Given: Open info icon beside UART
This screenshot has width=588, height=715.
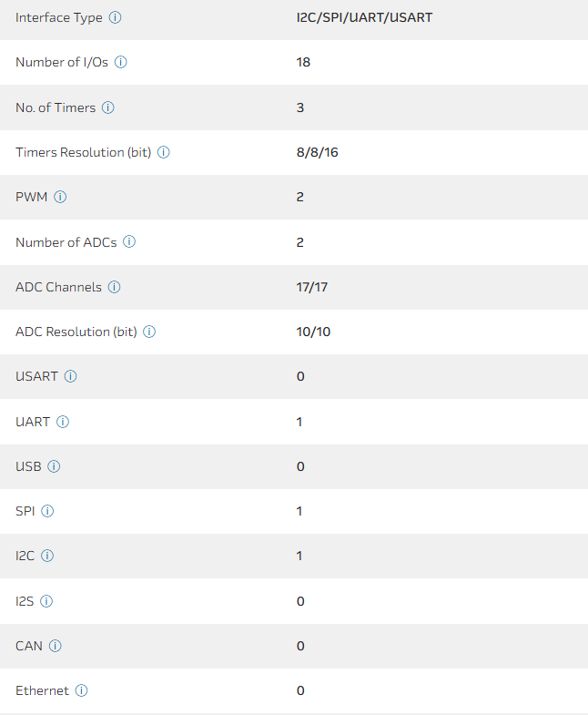Looking at the screenshot, I should (63, 422).
